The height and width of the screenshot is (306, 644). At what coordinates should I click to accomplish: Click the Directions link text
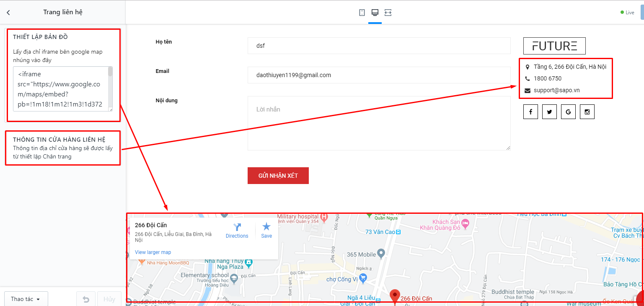click(x=237, y=236)
